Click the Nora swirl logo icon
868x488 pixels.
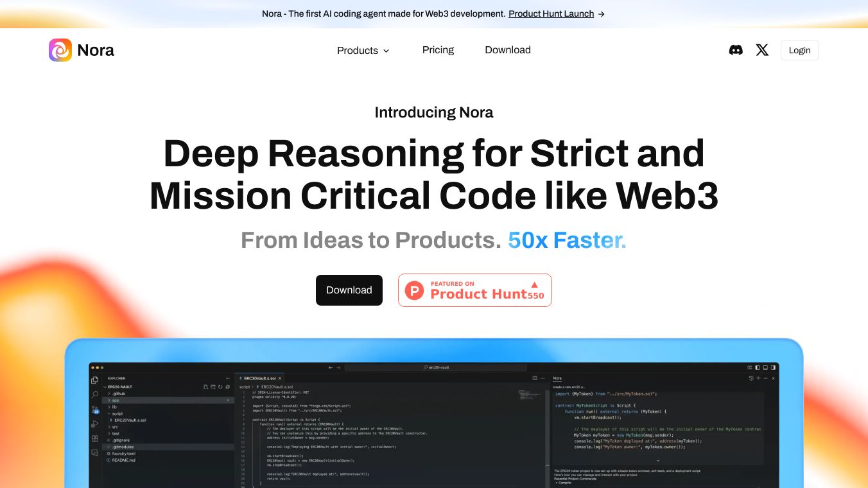coord(60,50)
